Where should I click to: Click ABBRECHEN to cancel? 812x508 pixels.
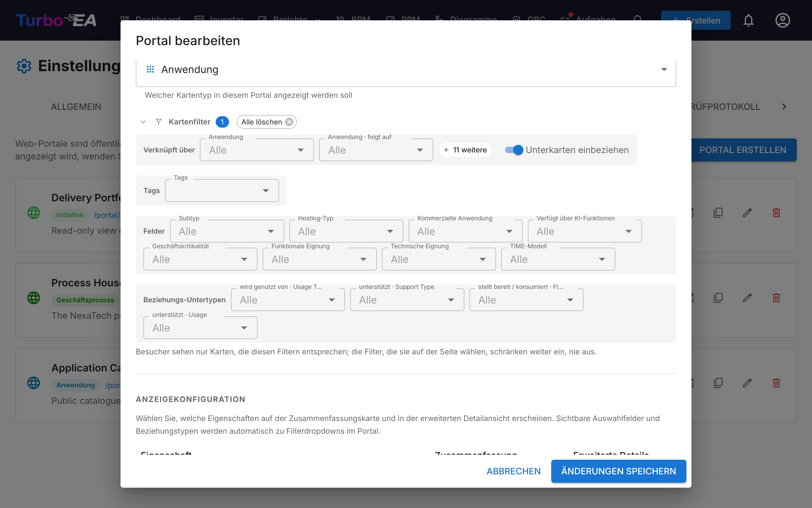(x=514, y=471)
